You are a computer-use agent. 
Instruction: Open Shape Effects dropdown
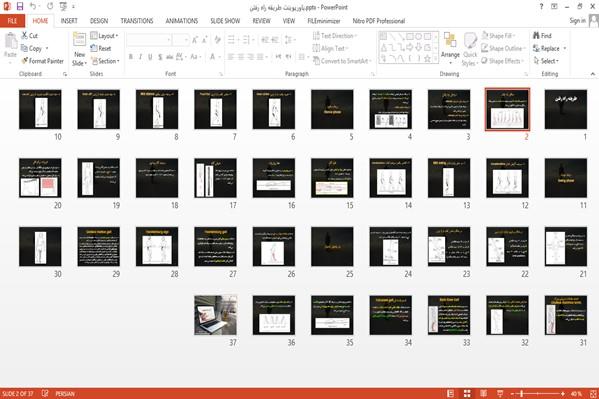[x=503, y=61]
